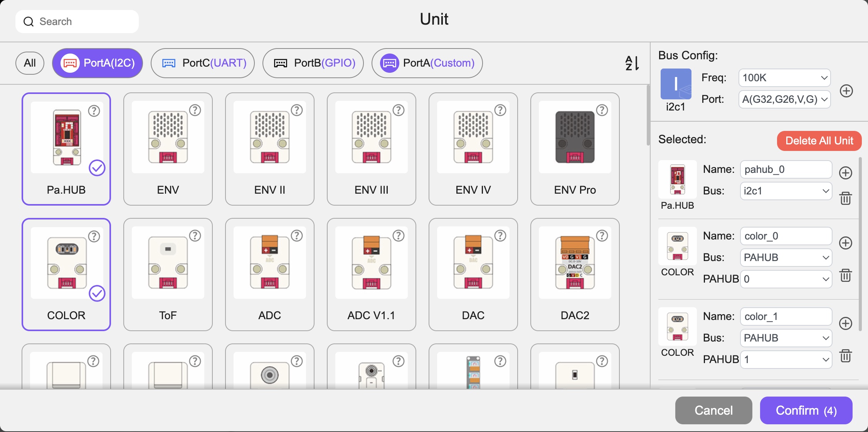Click the Pa.HUB thumbnail in Selected list
The height and width of the screenshot is (432, 868).
pyautogui.click(x=678, y=179)
